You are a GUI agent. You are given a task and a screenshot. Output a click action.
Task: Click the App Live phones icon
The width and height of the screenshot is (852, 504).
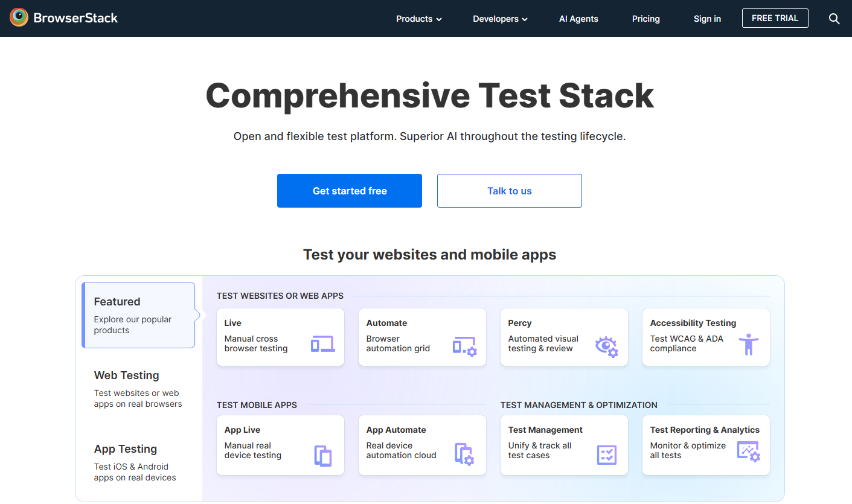[x=323, y=456]
